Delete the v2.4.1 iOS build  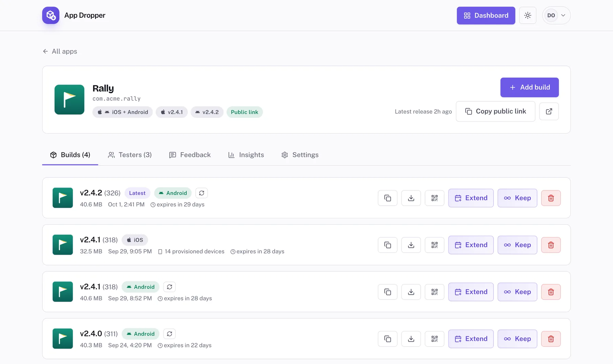tap(551, 245)
